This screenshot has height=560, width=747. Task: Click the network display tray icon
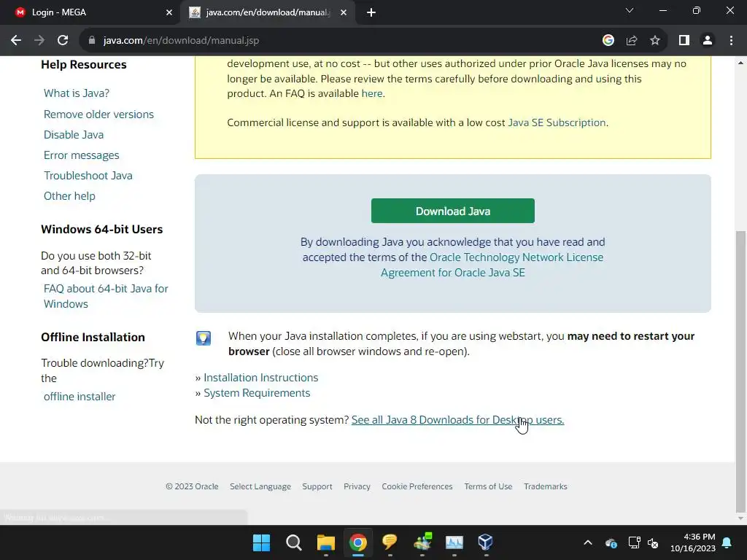coord(634,542)
